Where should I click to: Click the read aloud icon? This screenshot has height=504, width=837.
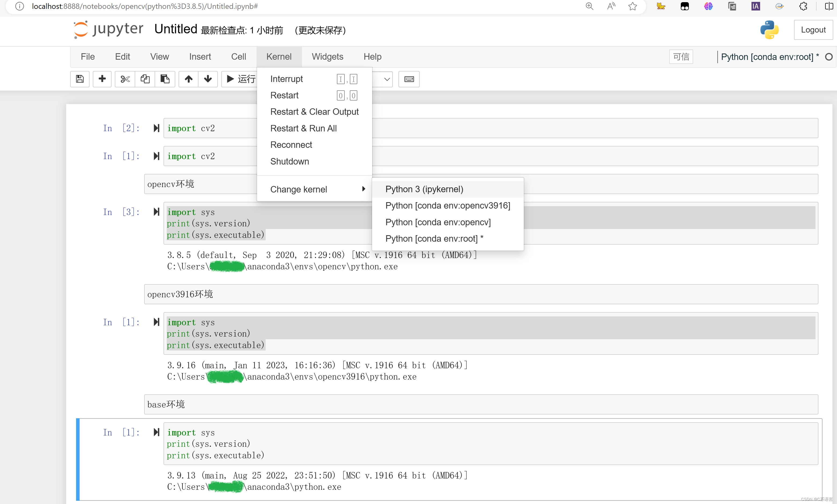(x=611, y=6)
